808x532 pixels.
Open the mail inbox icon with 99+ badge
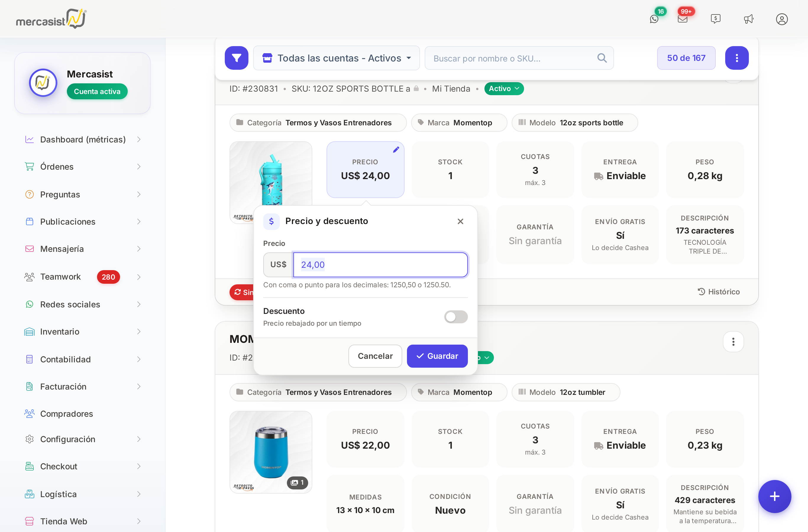point(682,19)
